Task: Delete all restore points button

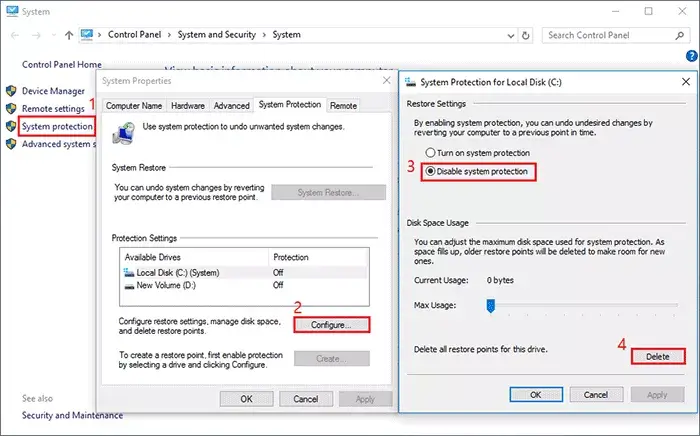Action: pos(658,357)
